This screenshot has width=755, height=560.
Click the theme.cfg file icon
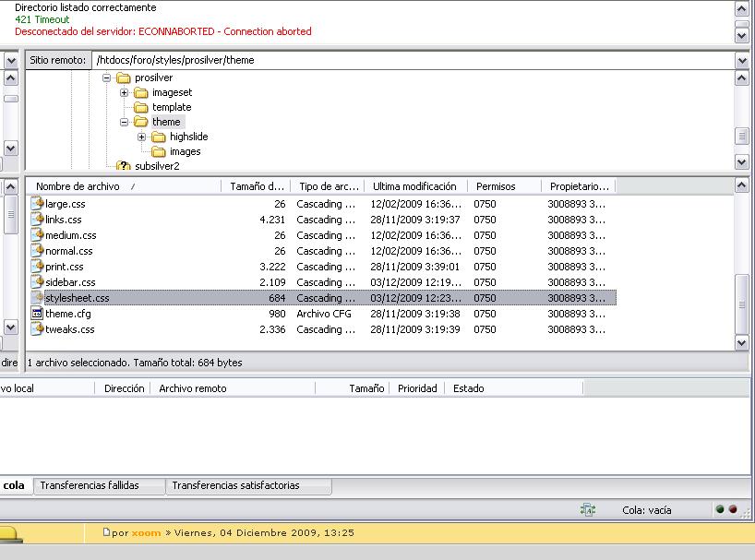[x=37, y=314]
